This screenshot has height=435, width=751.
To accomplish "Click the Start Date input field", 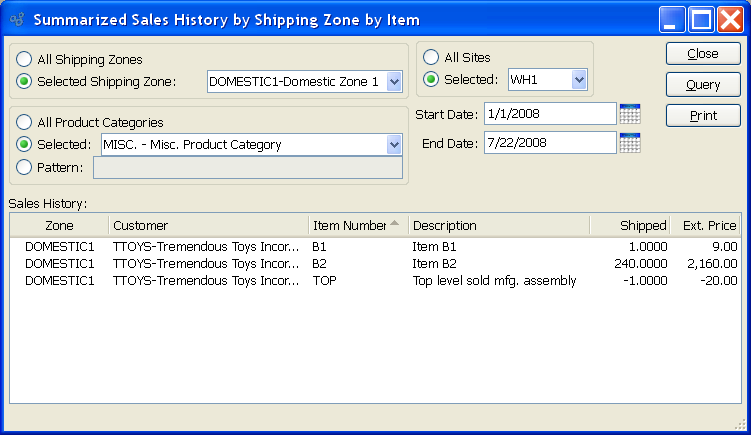I will pos(549,114).
